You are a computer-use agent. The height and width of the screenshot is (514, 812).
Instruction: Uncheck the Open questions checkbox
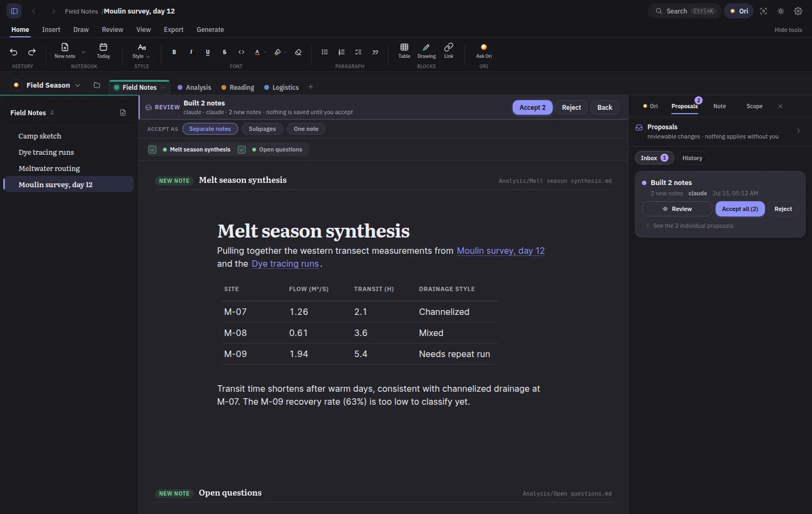[242, 149]
